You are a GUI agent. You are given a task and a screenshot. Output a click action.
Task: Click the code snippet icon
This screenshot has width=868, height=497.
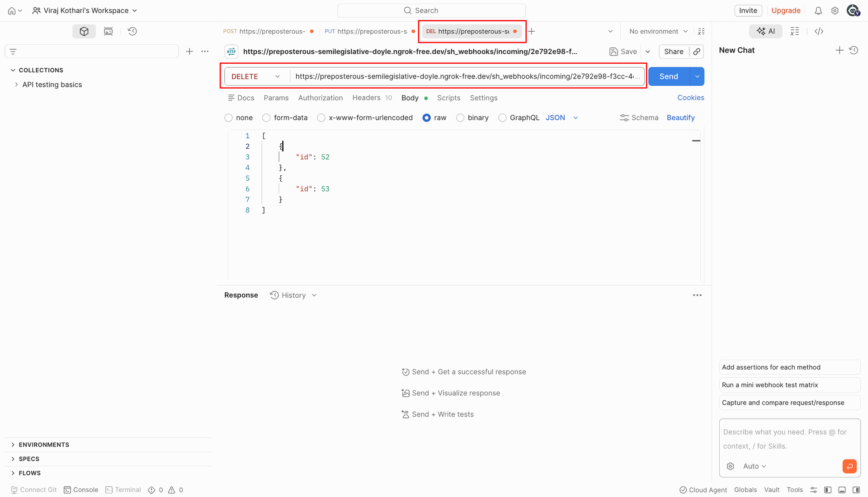coord(819,31)
